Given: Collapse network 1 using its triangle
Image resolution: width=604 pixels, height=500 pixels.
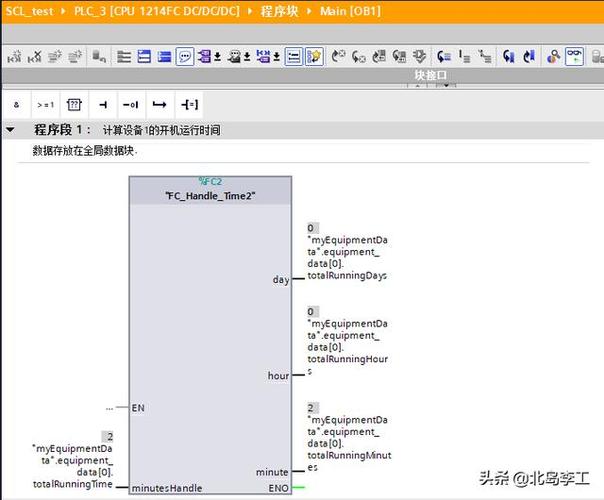Looking at the screenshot, I should (x=11, y=130).
